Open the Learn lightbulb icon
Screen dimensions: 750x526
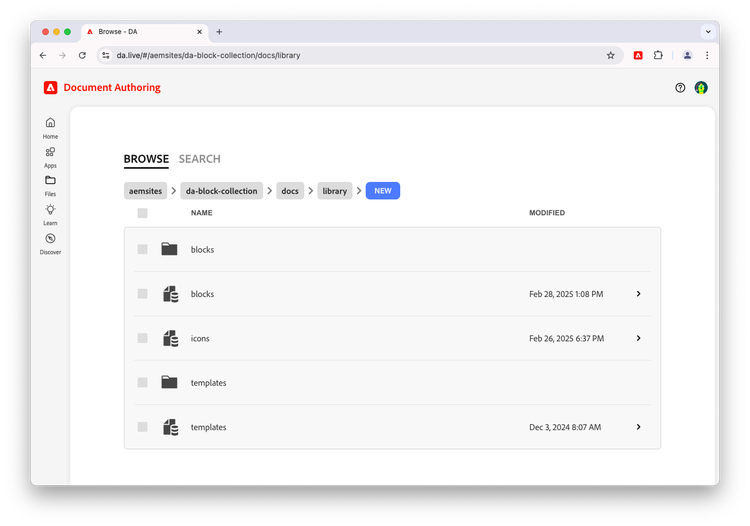[x=50, y=209]
